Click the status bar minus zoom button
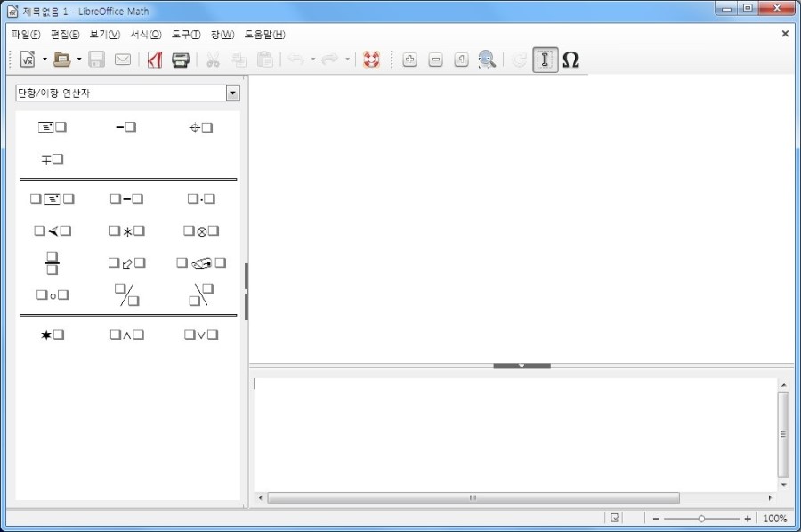 click(x=657, y=519)
